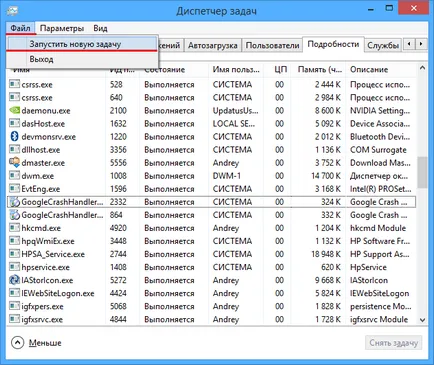Click the Снять задачу button
The width and height of the screenshot is (434, 365).
coord(393,343)
